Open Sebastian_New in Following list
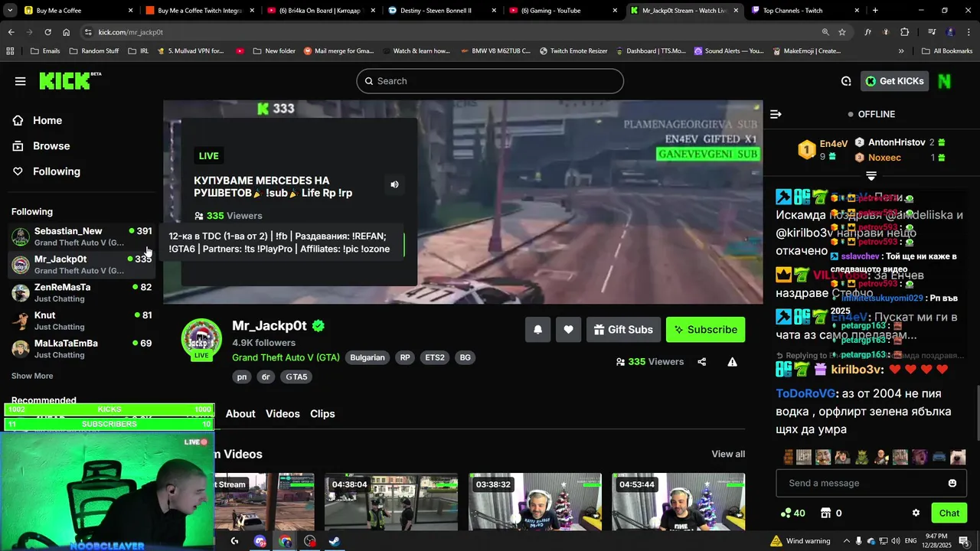 [81, 236]
